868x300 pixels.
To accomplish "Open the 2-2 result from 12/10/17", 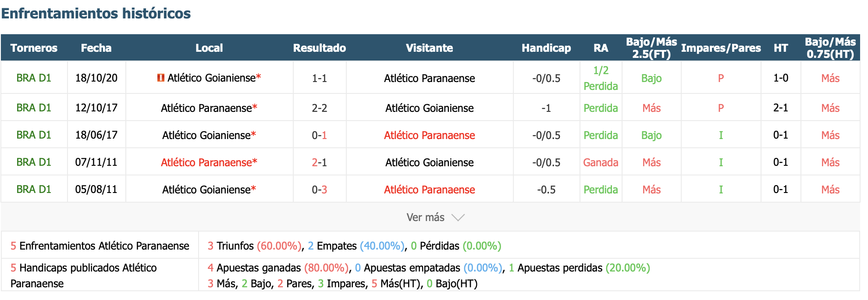I will coord(320,108).
